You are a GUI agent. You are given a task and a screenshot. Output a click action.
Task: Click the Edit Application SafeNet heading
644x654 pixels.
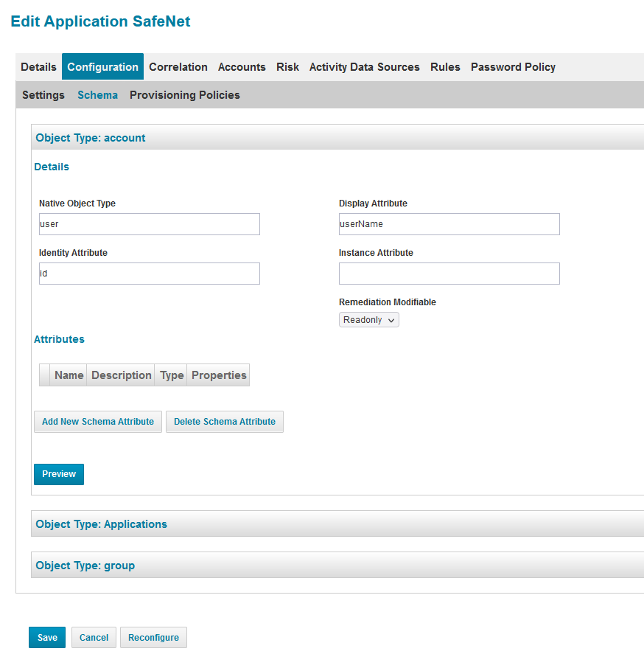[100, 21]
